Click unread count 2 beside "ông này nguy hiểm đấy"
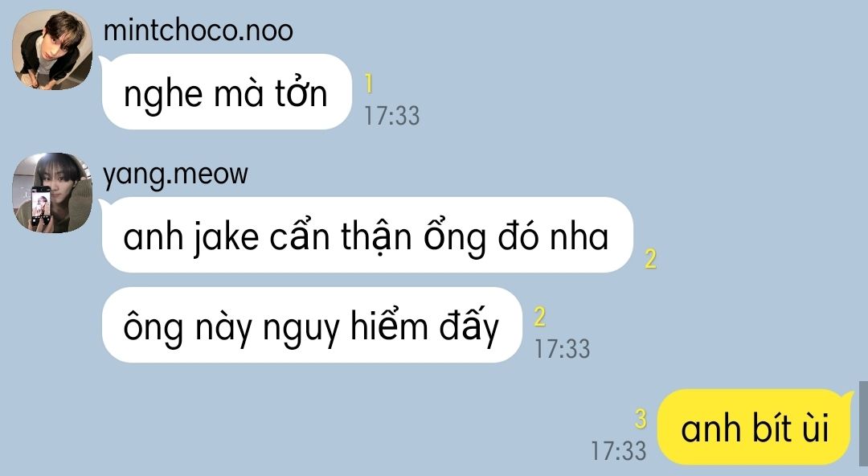Image resolution: width=868 pixels, height=476 pixels. click(x=540, y=317)
